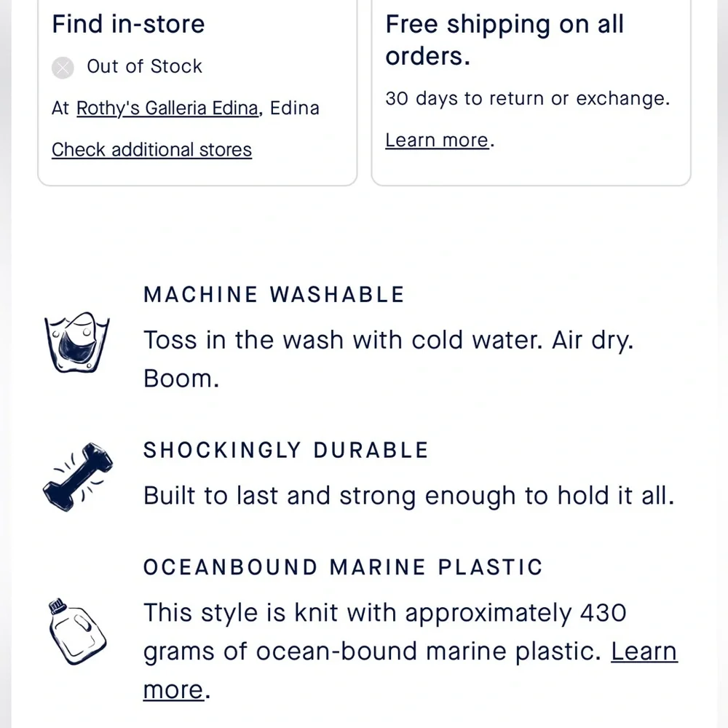This screenshot has height=728, width=728.
Task: Check additional stores for availability
Action: point(151,150)
